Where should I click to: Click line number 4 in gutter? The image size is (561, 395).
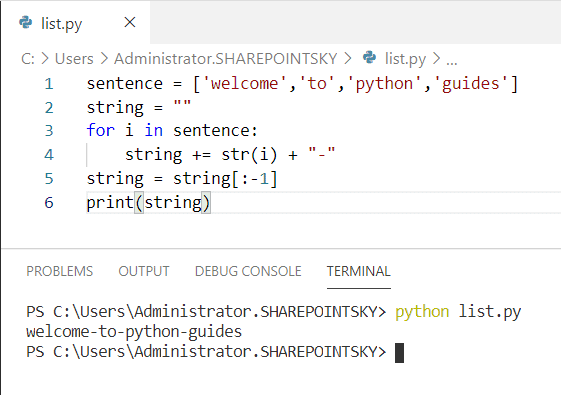tap(49, 155)
